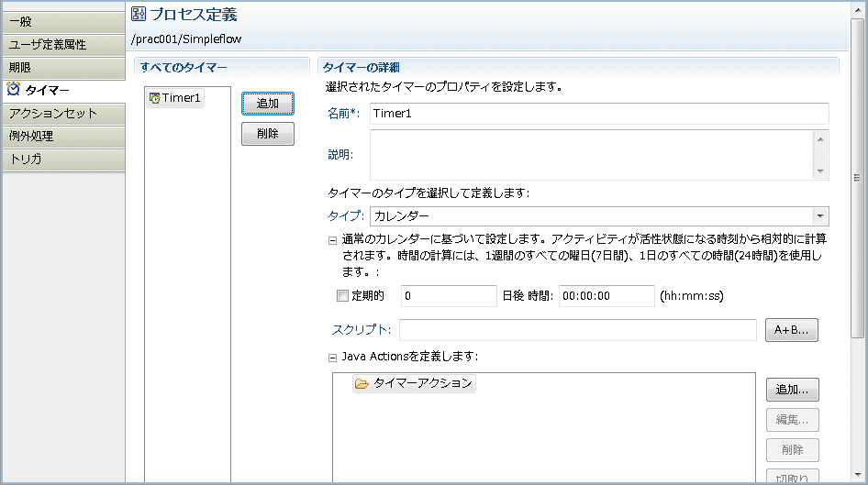Click the days field showing 0

tap(449, 296)
